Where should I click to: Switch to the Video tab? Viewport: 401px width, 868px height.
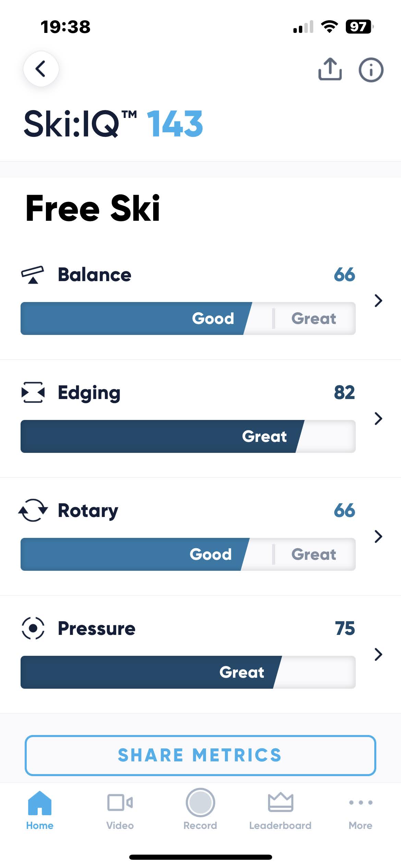[120, 810]
